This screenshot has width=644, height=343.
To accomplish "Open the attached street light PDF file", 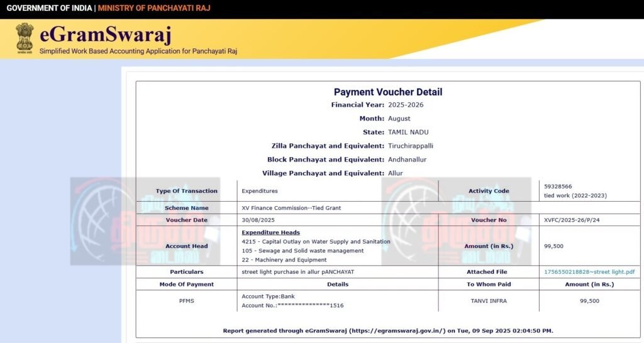I will (x=589, y=272).
